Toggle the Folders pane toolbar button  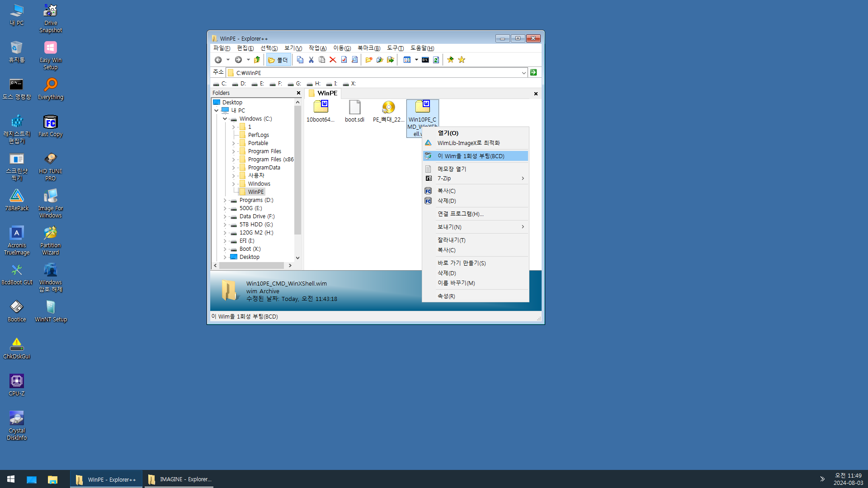[x=278, y=60]
